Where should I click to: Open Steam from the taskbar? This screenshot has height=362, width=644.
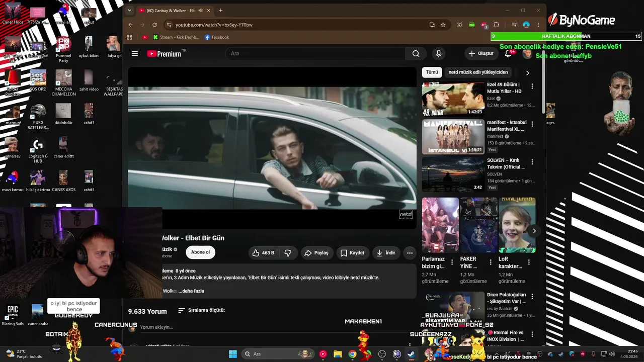point(411,354)
